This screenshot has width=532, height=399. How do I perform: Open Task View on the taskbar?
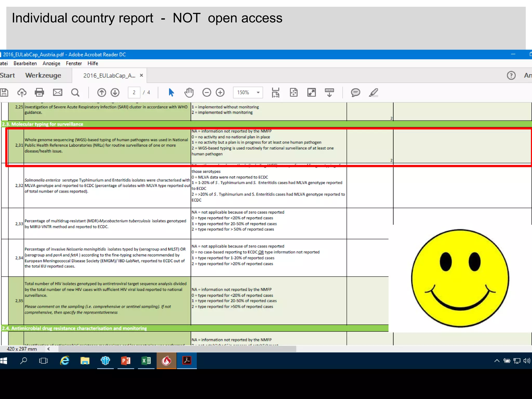[43, 361]
